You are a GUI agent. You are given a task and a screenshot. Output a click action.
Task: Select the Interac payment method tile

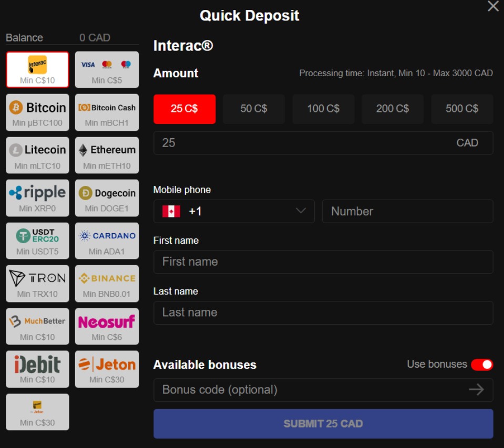(x=37, y=70)
